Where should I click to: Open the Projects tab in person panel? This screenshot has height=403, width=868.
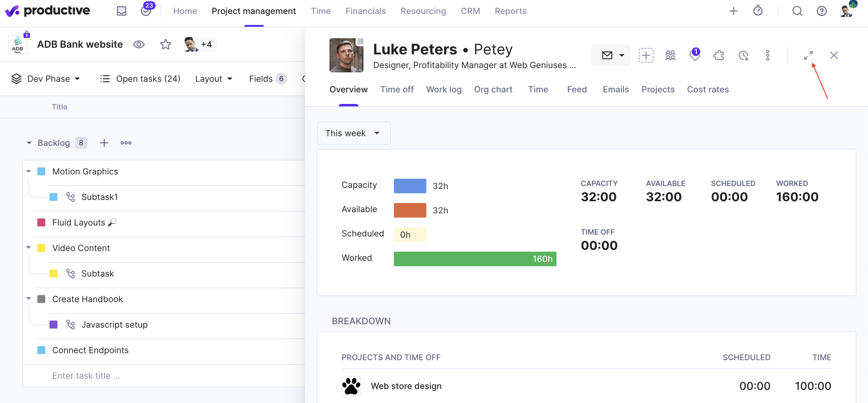(658, 89)
